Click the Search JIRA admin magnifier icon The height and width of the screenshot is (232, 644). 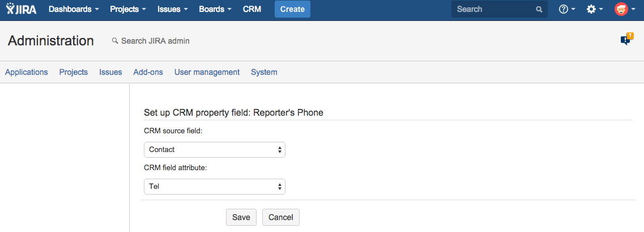(x=115, y=41)
